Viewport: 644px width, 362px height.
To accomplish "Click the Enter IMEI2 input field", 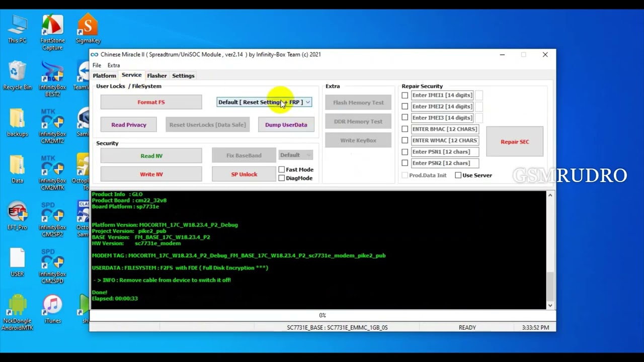I will point(442,106).
